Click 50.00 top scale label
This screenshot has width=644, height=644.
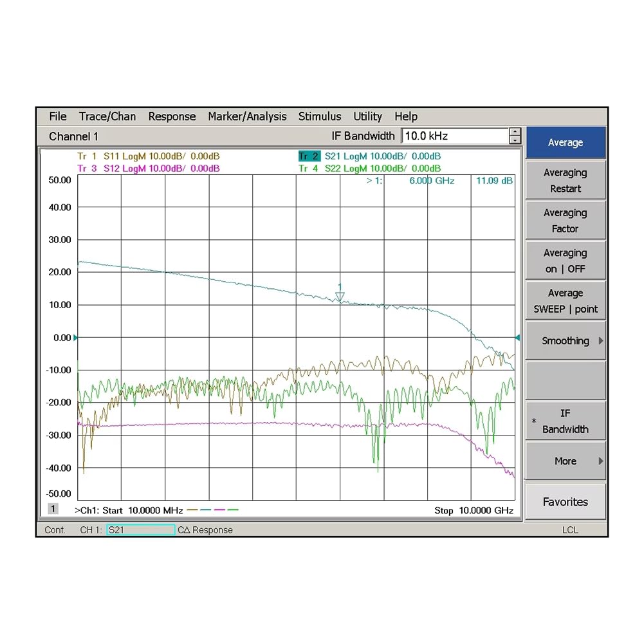click(60, 180)
